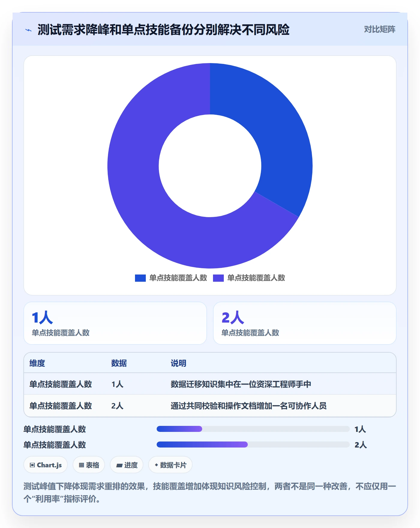
Task: Click the 1人 cell in the table's 数据 column
Action: [117, 384]
